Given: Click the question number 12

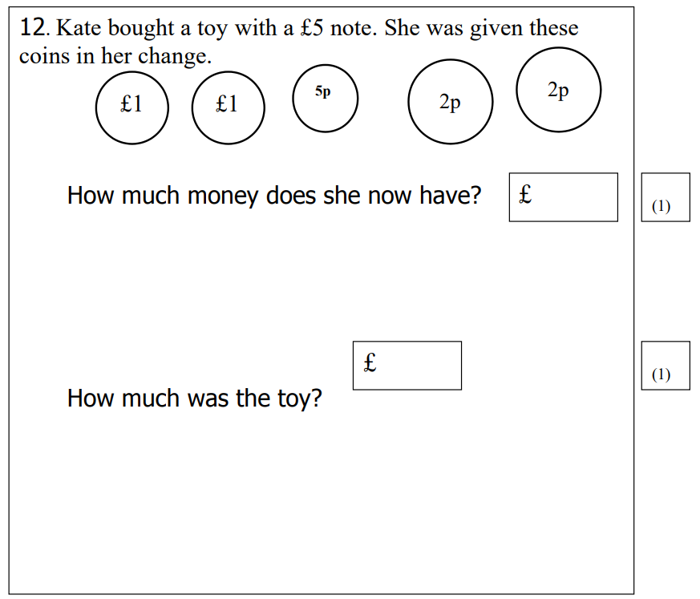Looking at the screenshot, I should pos(33,28).
